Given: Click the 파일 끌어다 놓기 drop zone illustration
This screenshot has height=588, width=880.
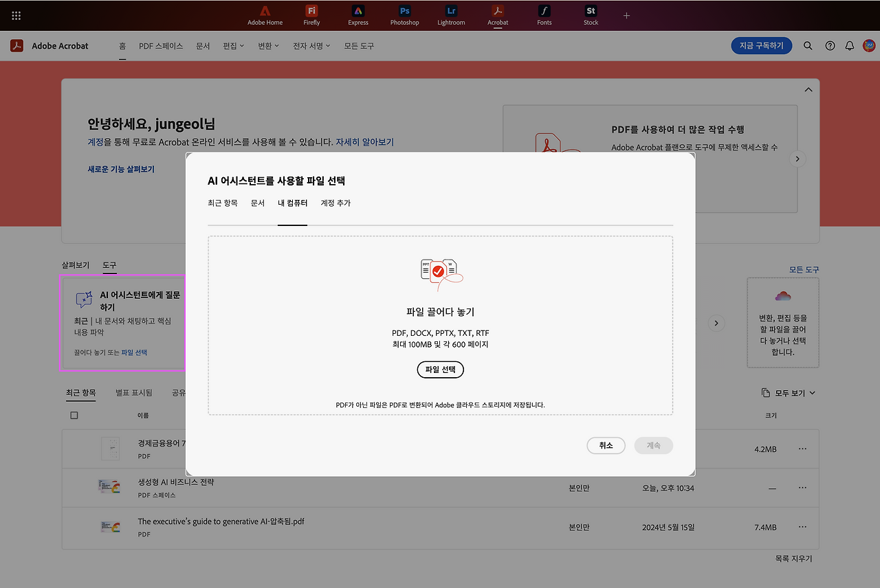Looking at the screenshot, I should [441, 275].
